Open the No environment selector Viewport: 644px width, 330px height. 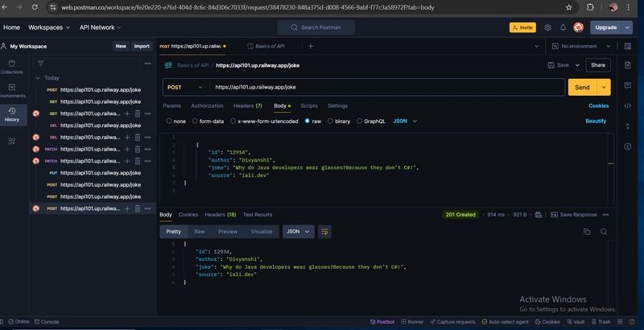pos(580,47)
